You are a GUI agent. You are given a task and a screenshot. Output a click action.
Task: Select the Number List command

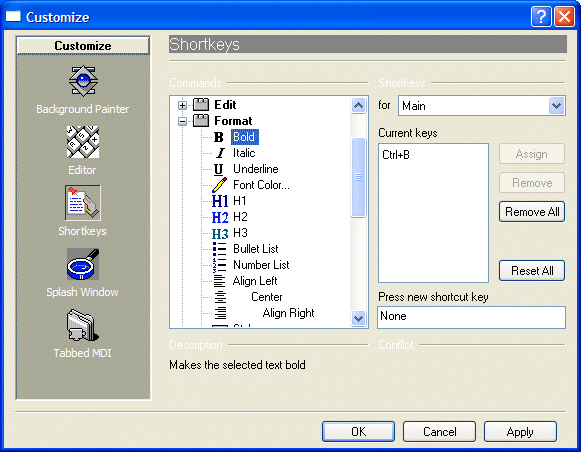(261, 265)
